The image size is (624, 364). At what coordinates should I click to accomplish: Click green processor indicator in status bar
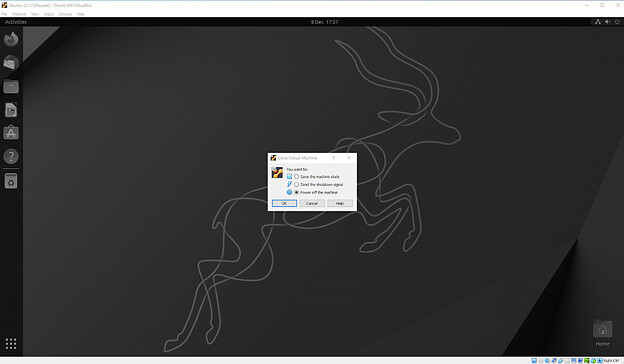(587, 360)
